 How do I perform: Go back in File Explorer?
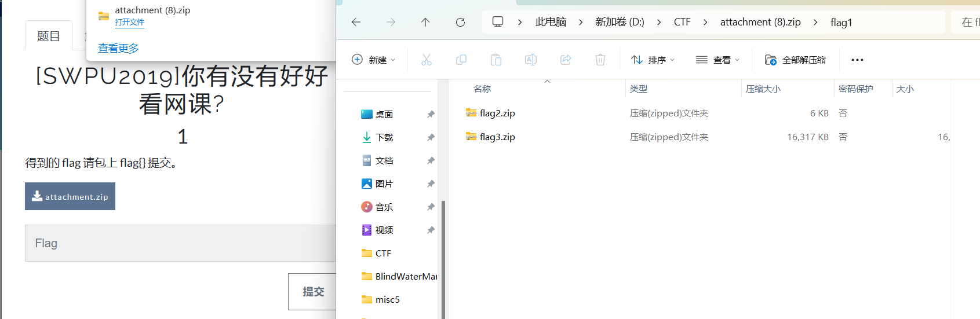356,22
